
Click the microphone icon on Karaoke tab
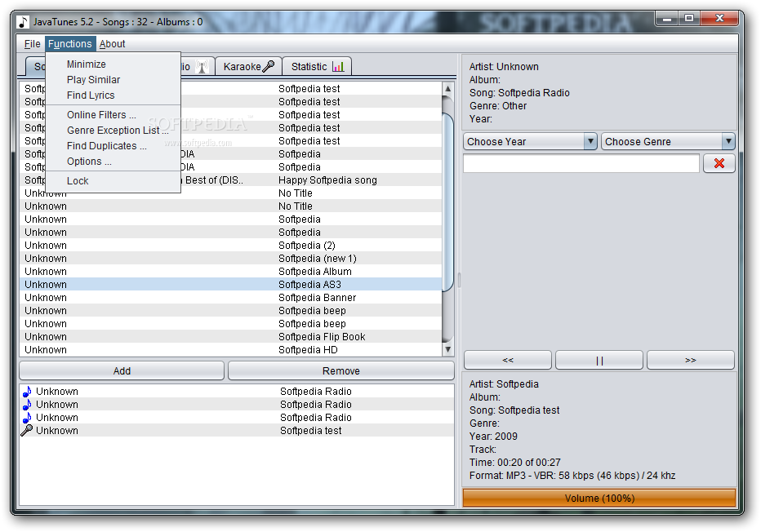pyautogui.click(x=269, y=66)
